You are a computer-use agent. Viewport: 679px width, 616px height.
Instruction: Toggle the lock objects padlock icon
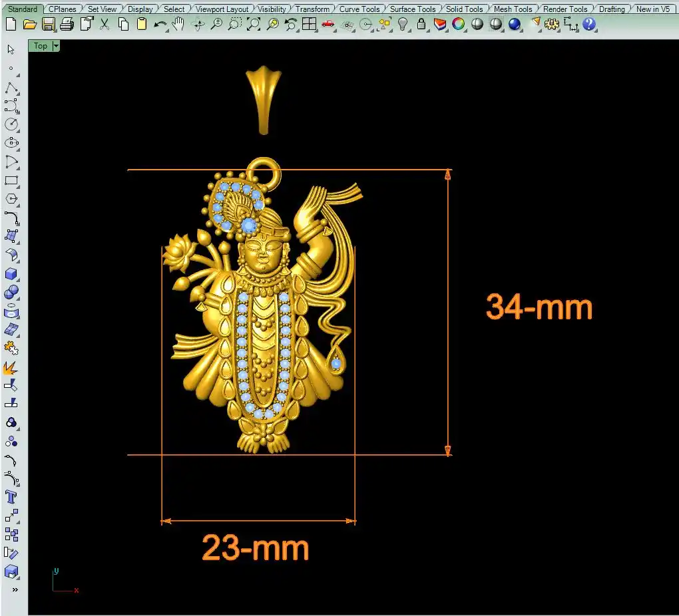pyautogui.click(x=421, y=25)
